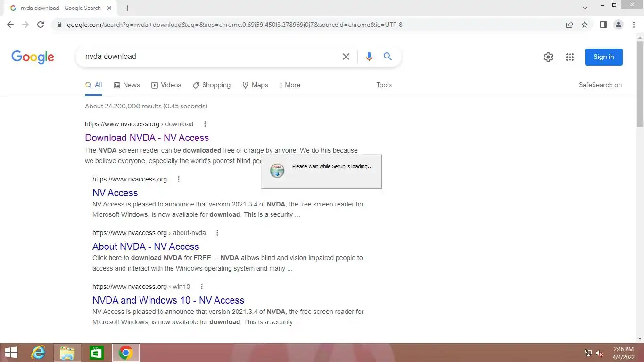Viewport: 644px width, 362px height.
Task: Start voice search with the microphone
Action: pos(369,57)
